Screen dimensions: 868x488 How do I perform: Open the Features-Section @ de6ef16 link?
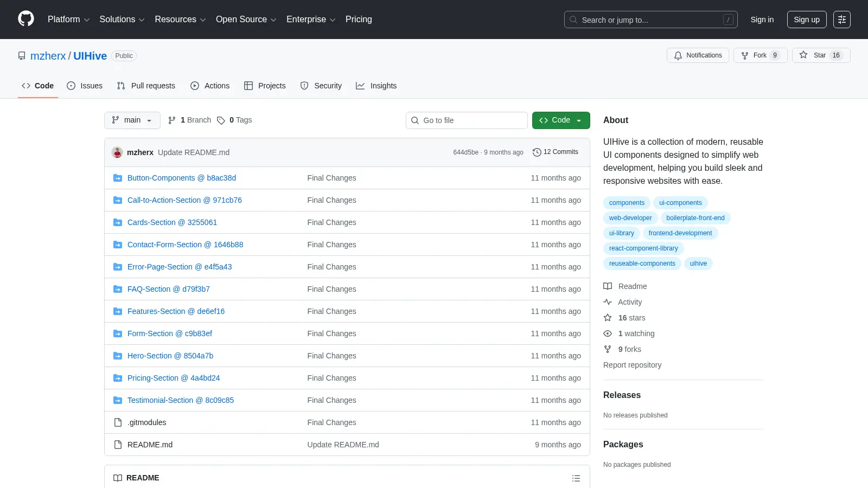point(176,311)
